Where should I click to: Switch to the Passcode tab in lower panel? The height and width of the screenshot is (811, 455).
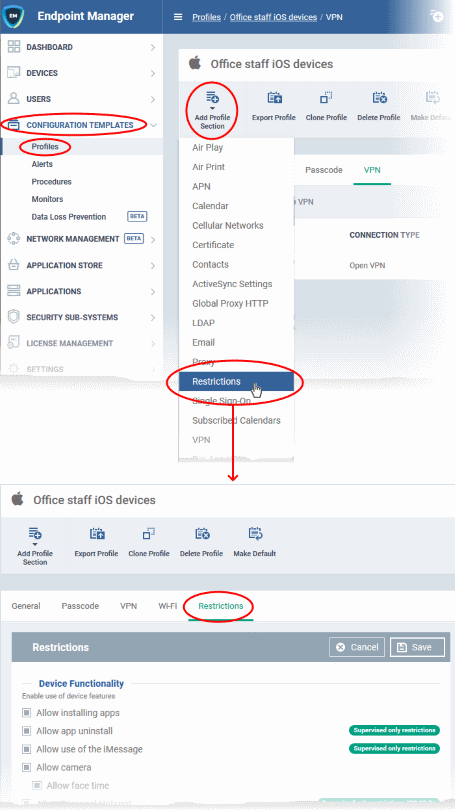click(x=80, y=606)
